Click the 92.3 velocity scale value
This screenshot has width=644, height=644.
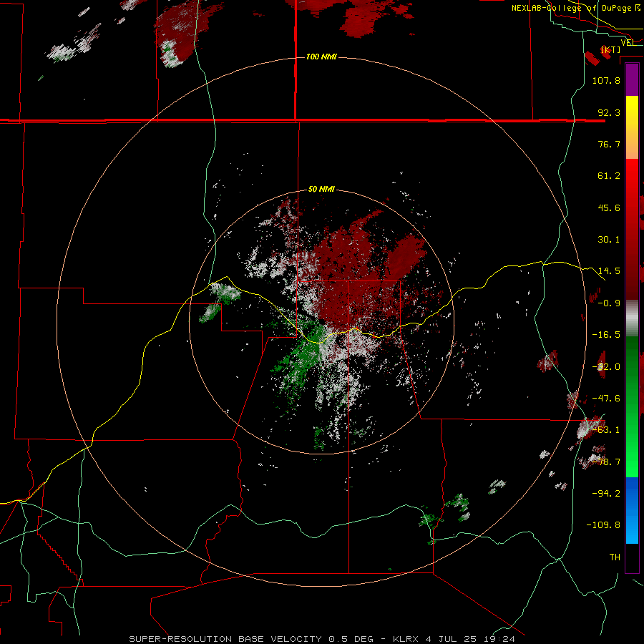(609, 112)
